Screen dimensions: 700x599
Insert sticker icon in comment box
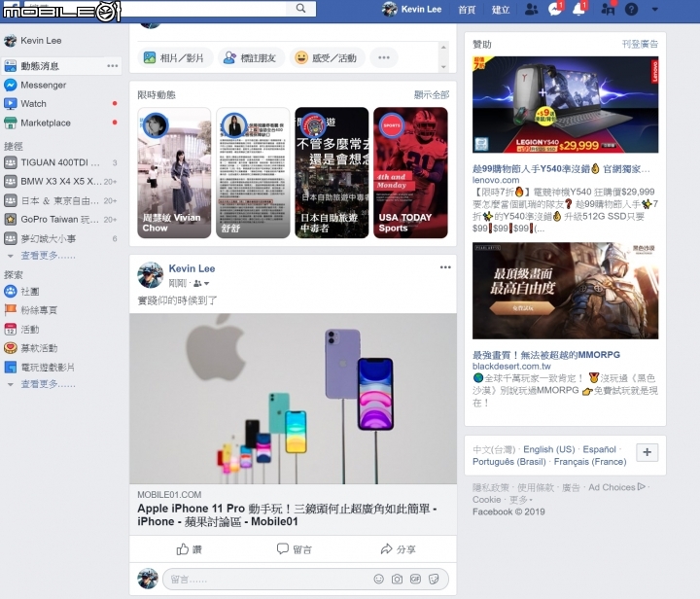(434, 580)
